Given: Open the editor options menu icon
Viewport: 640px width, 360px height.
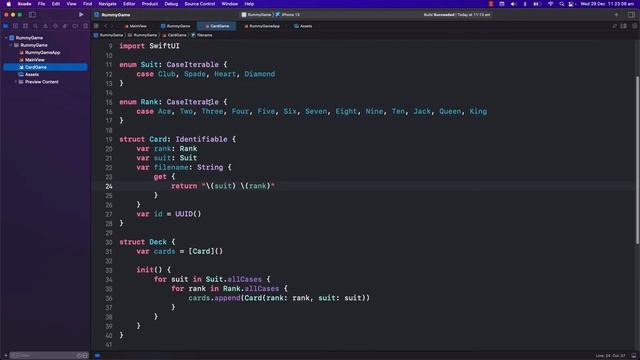Looking at the screenshot, I should click(615, 26).
